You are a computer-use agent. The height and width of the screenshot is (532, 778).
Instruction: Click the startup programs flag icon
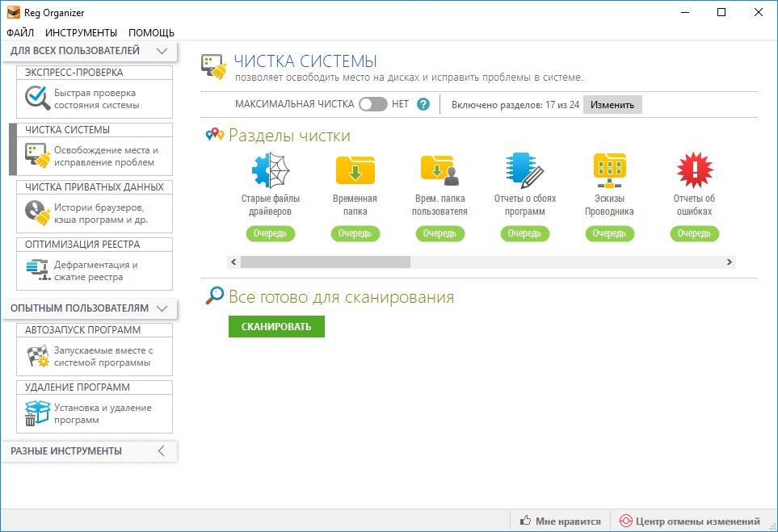point(38,356)
